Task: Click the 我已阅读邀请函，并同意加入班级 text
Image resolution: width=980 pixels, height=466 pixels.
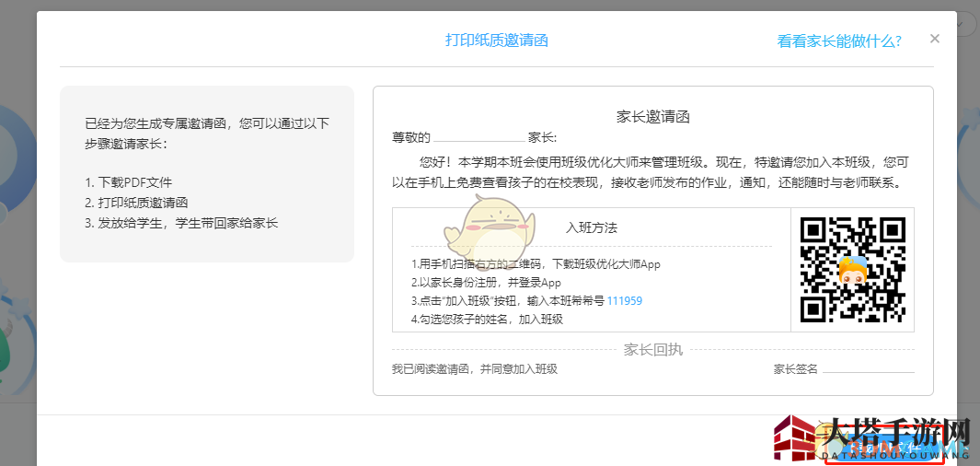Action: [475, 369]
